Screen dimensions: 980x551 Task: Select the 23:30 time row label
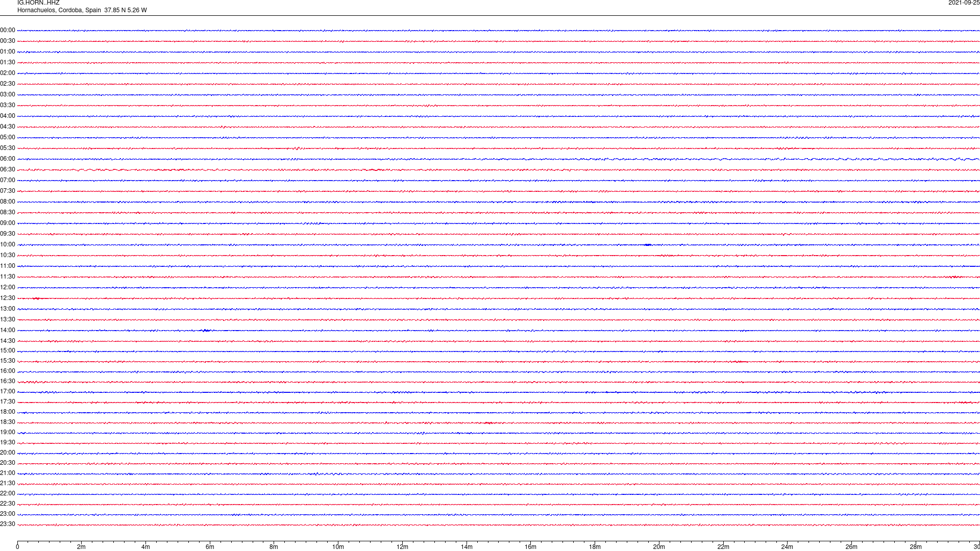tap(8, 524)
